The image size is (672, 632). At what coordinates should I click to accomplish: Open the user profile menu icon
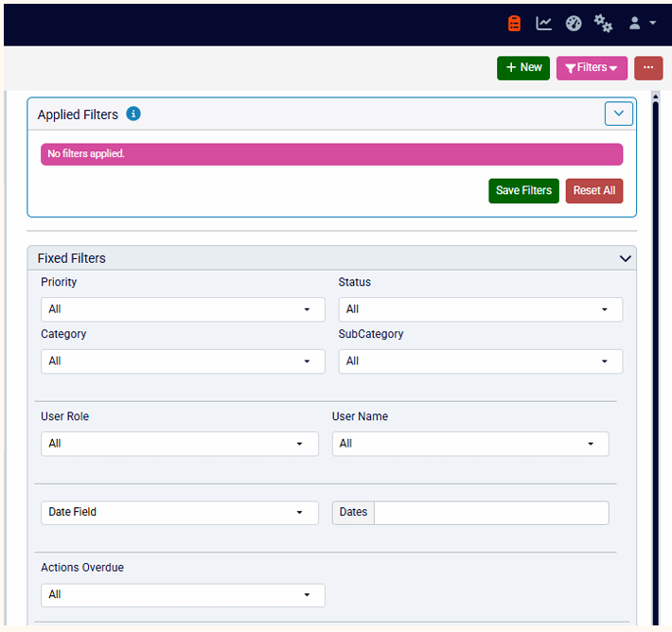coord(642,23)
